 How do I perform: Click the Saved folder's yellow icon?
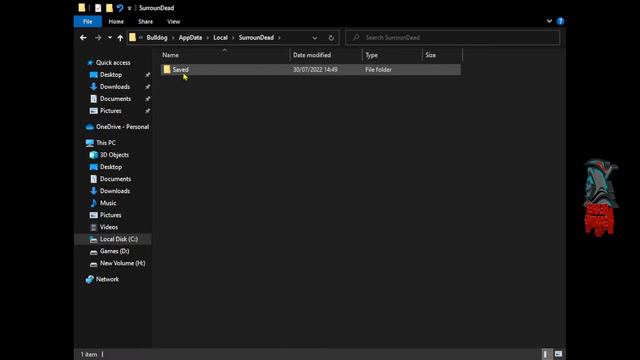167,69
